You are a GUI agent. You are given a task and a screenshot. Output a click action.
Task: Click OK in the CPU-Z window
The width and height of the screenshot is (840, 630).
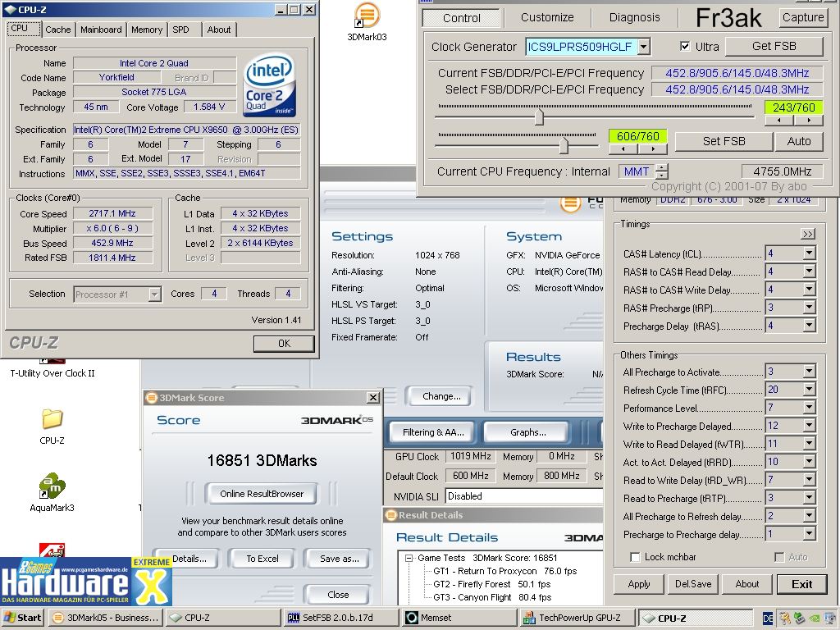(284, 344)
